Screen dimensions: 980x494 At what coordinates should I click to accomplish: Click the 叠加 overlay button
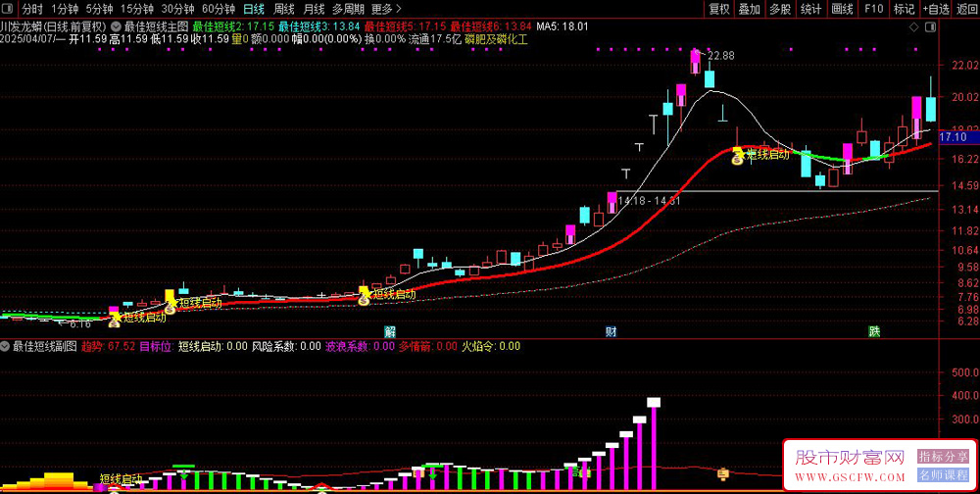pyautogui.click(x=749, y=9)
